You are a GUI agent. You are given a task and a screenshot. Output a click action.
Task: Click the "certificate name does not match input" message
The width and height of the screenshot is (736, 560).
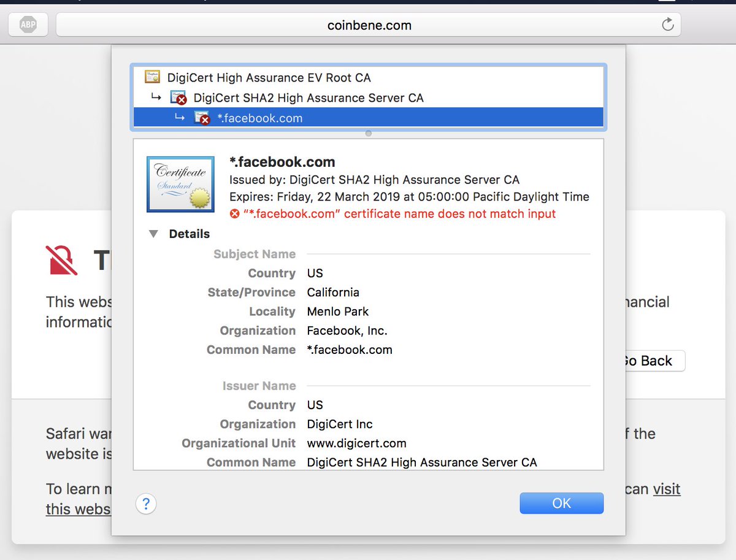[399, 214]
